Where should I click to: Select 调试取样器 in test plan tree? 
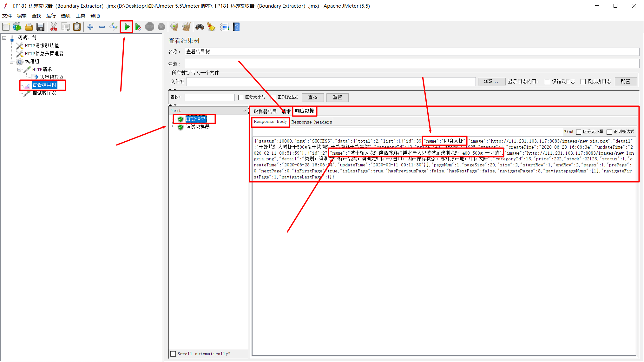[x=44, y=93]
